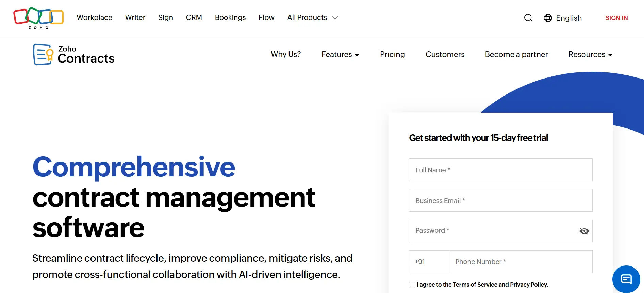This screenshot has height=293, width=644.
Task: Open Flow in the top navigation
Action: pyautogui.click(x=266, y=18)
